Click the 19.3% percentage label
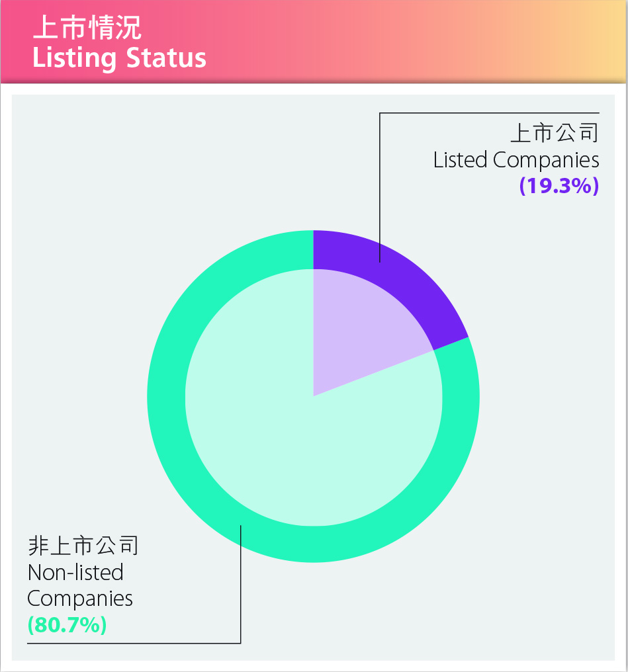 [x=559, y=186]
